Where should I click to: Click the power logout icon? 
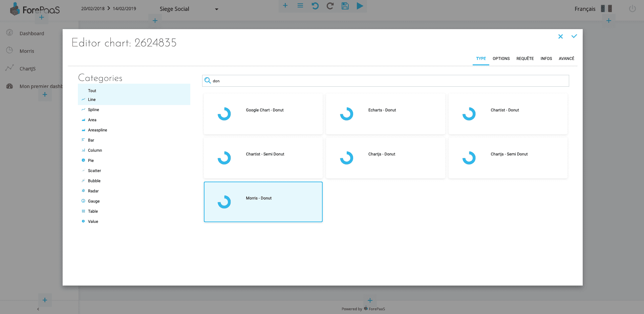632,9
